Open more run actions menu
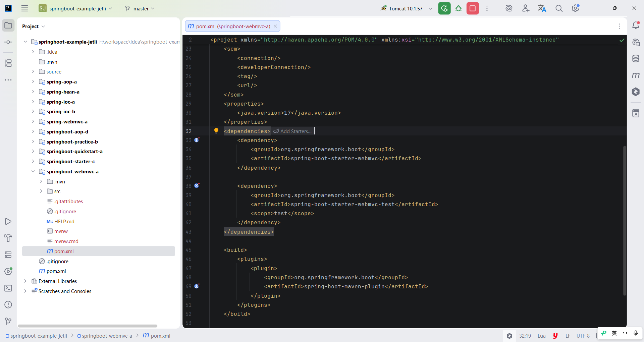The image size is (644, 342). [x=487, y=8]
